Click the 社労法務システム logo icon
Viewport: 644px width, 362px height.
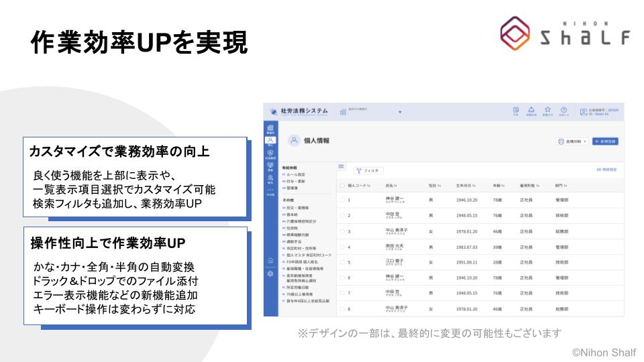click(x=273, y=111)
